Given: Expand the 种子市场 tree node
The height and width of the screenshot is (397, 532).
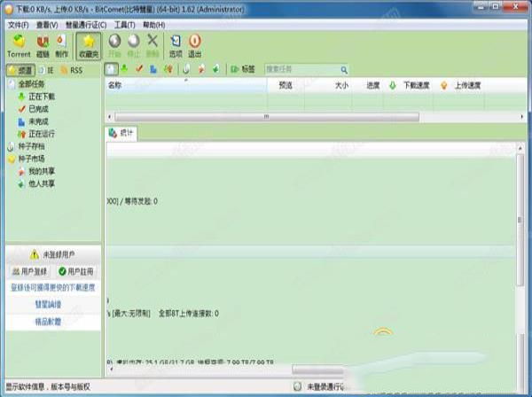Looking at the screenshot, I should pos(32,159).
